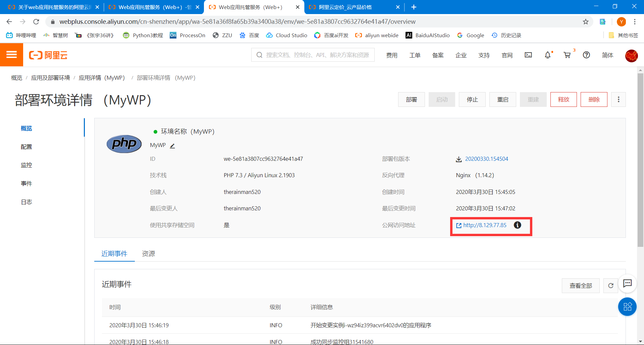The width and height of the screenshot is (644, 345).
Task: Open Chrome profile Y avatar
Action: click(x=621, y=22)
